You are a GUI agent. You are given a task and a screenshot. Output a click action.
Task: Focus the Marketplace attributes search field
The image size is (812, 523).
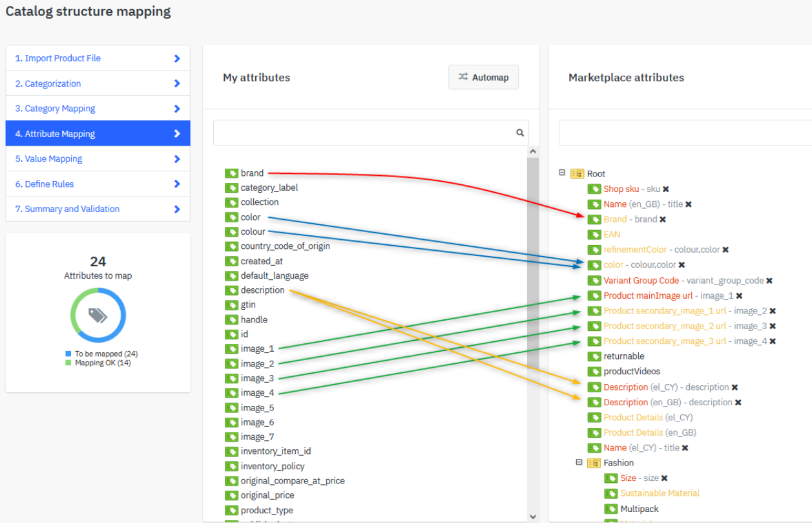click(x=683, y=133)
